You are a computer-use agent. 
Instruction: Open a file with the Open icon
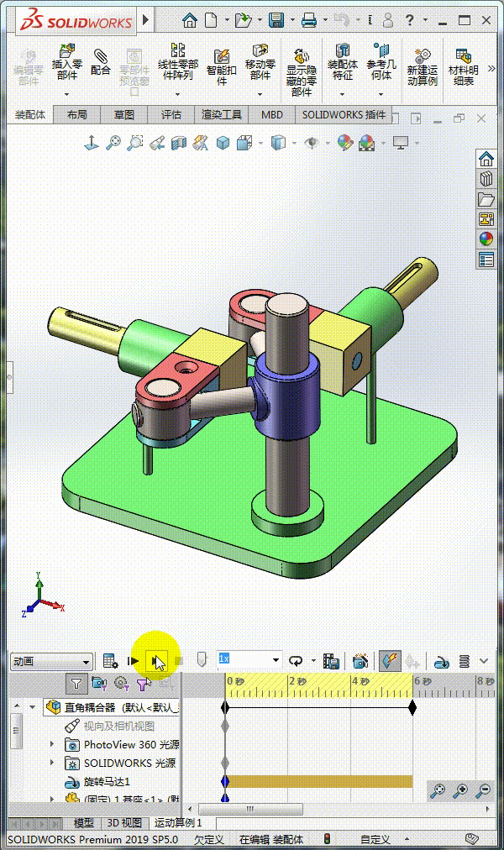[x=244, y=21]
